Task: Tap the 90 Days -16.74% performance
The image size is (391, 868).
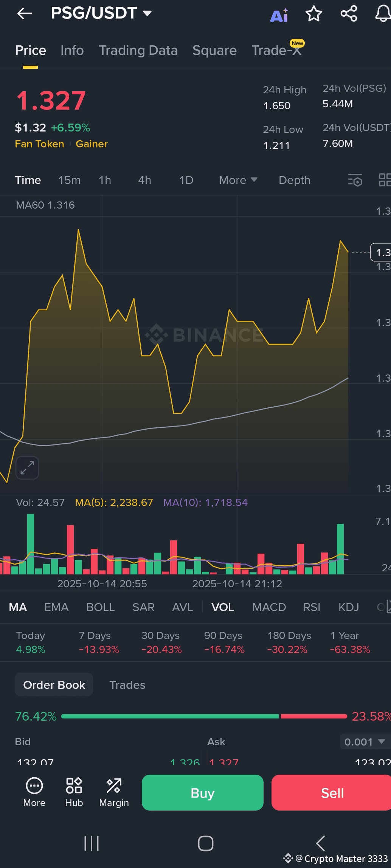Action: [x=224, y=642]
